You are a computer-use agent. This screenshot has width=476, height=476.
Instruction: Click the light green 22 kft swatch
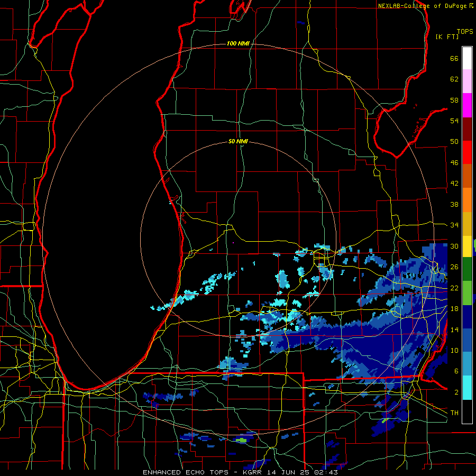click(x=467, y=293)
